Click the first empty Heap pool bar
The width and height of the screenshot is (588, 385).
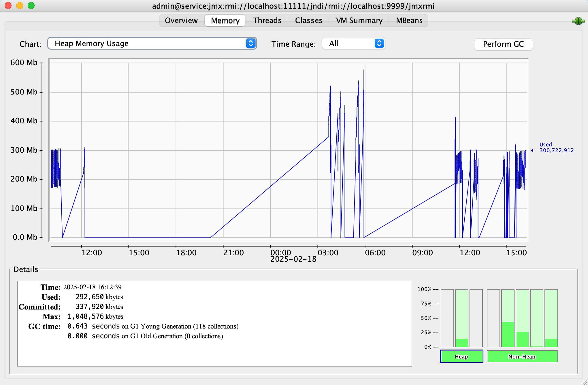[x=447, y=318]
